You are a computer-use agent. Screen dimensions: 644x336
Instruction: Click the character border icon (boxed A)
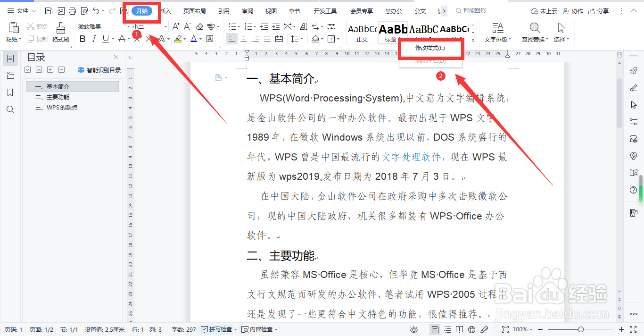pos(210,39)
